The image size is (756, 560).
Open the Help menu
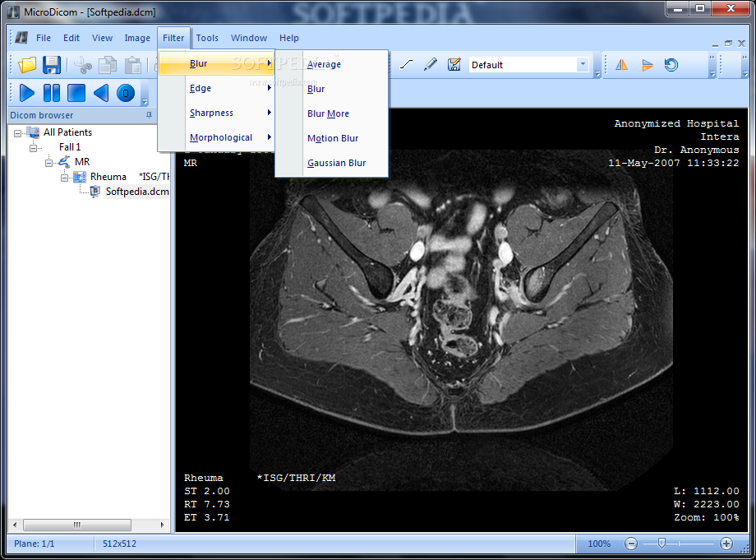coord(289,38)
